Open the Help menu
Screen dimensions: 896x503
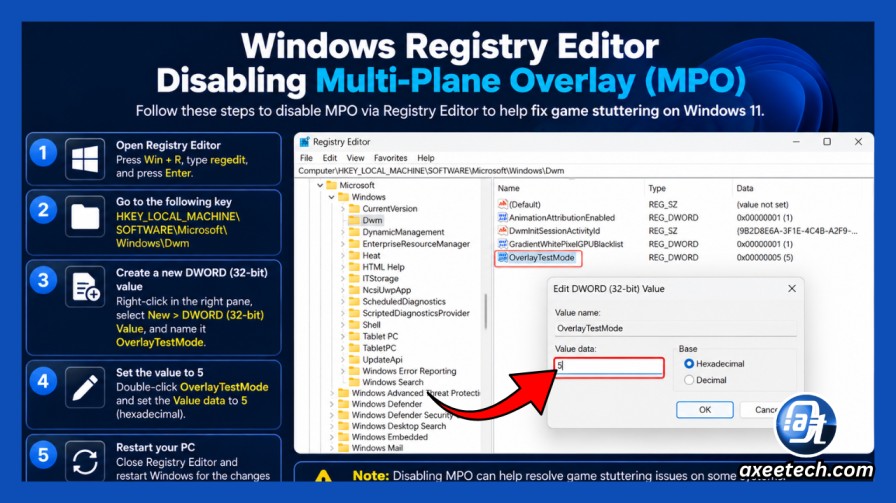426,158
